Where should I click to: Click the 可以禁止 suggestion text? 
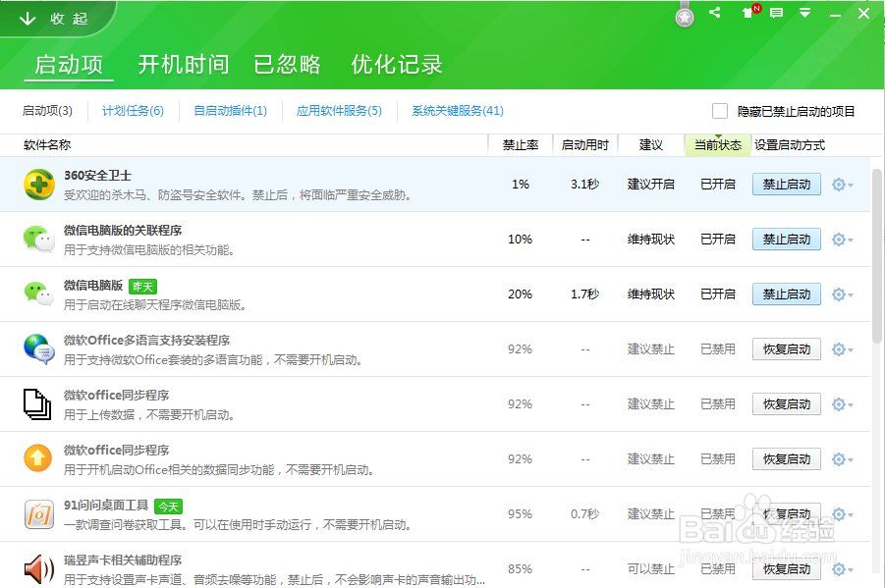click(651, 568)
